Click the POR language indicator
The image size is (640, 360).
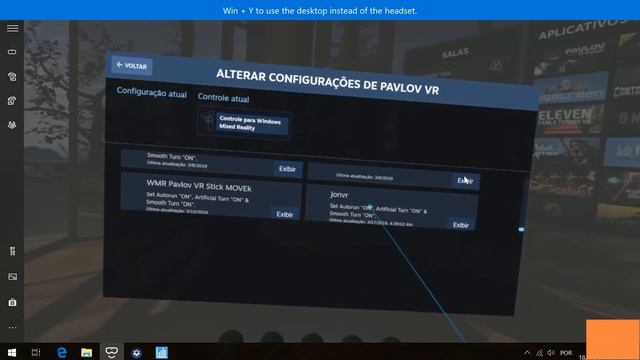click(x=566, y=353)
